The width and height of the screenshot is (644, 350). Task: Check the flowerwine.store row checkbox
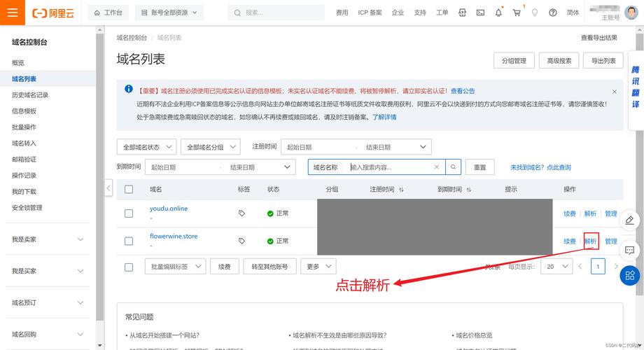click(x=129, y=241)
